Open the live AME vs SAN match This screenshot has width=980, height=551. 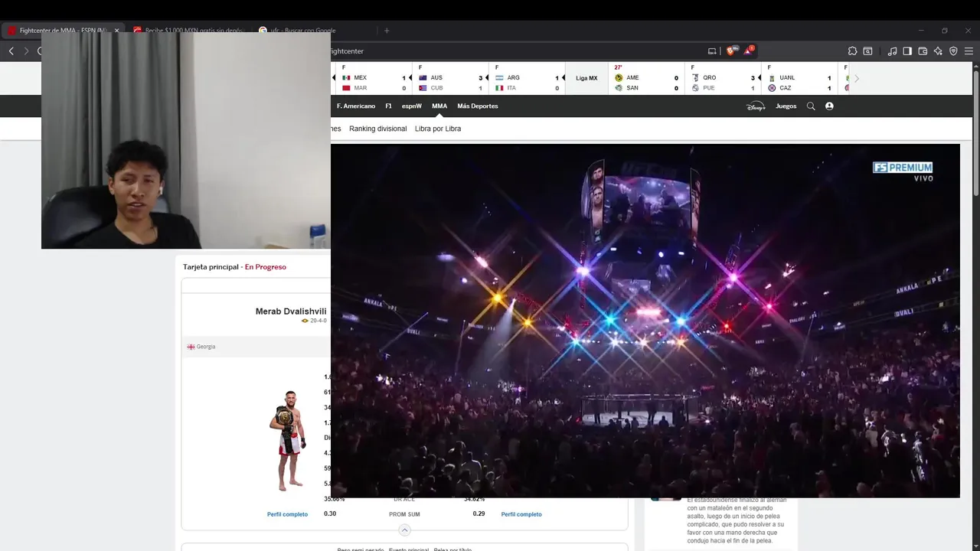645,78
